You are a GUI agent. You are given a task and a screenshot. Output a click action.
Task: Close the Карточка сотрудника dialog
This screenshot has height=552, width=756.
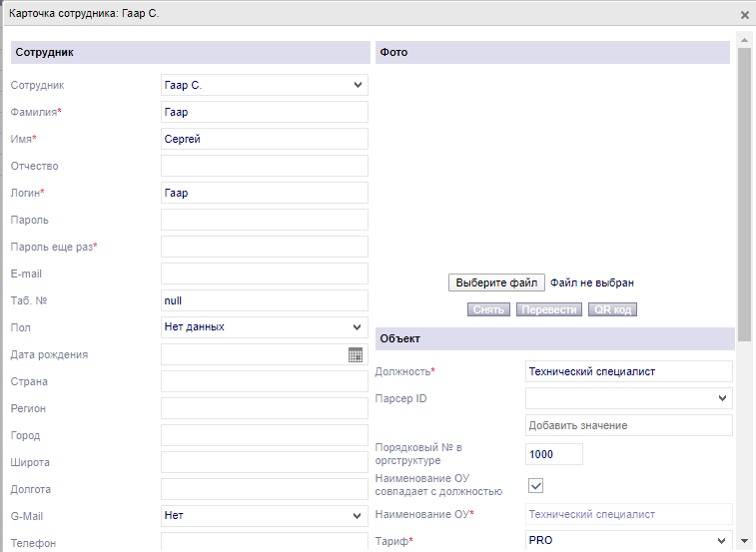pyautogui.click(x=744, y=15)
